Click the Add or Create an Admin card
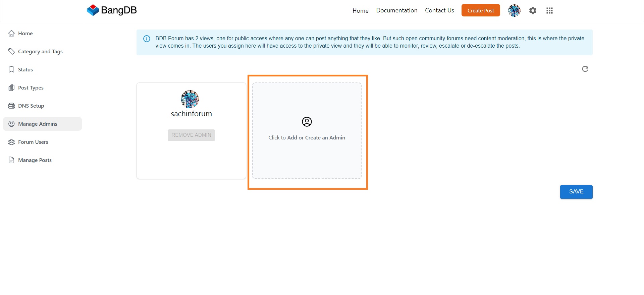Screen dimensions: 644x295 pos(307,131)
